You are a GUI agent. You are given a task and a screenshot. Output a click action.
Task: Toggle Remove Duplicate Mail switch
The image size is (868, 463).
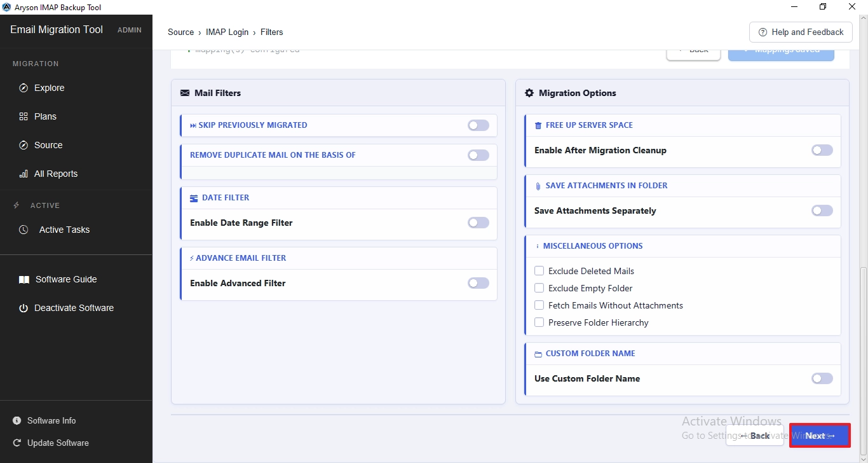[x=478, y=155]
